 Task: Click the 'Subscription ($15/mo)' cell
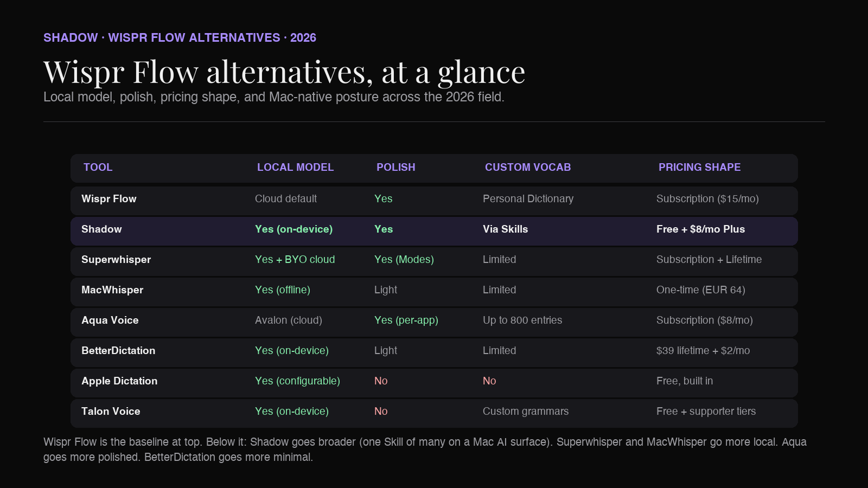coord(707,199)
